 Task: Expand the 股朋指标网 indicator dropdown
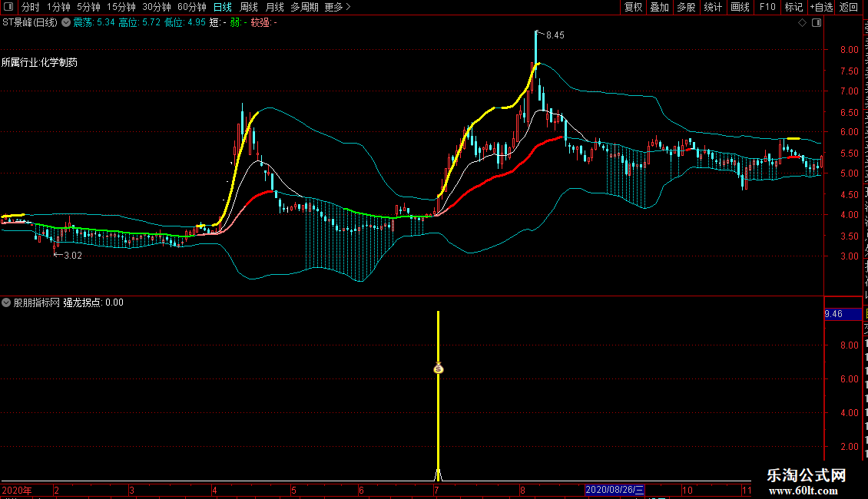[x=6, y=302]
